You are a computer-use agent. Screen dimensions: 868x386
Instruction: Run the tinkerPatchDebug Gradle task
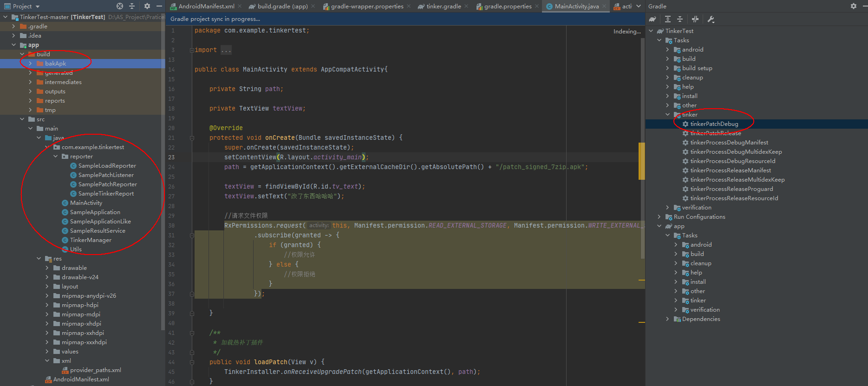[x=714, y=124]
